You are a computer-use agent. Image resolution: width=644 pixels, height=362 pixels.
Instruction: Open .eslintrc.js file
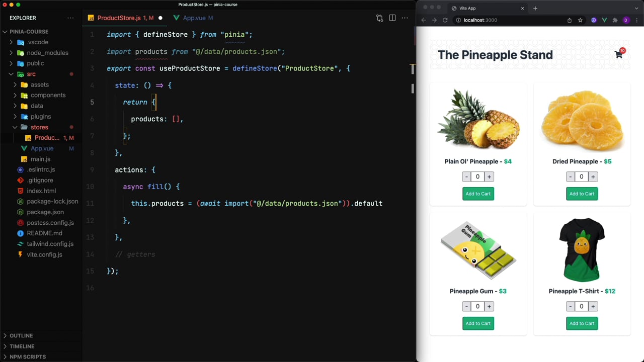(41, 169)
